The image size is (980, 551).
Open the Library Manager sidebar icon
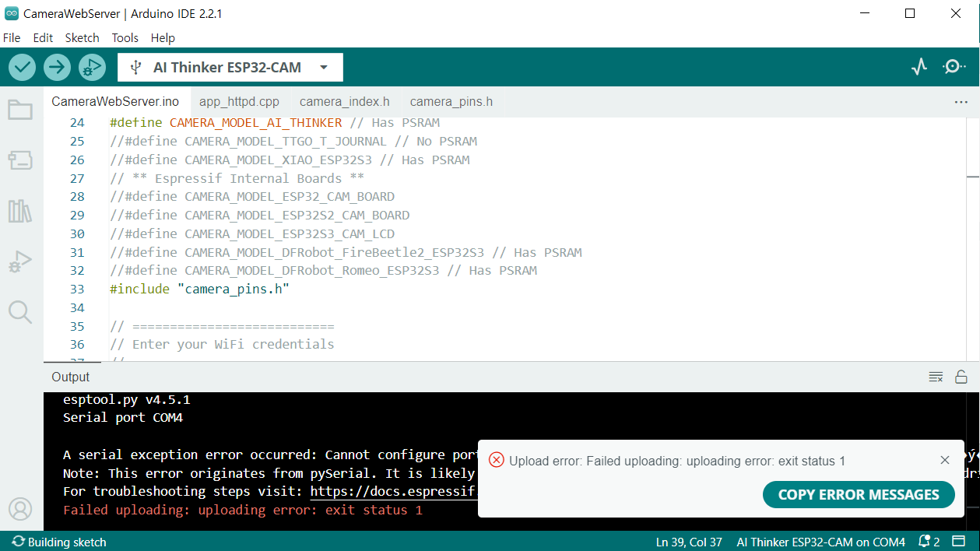20,211
